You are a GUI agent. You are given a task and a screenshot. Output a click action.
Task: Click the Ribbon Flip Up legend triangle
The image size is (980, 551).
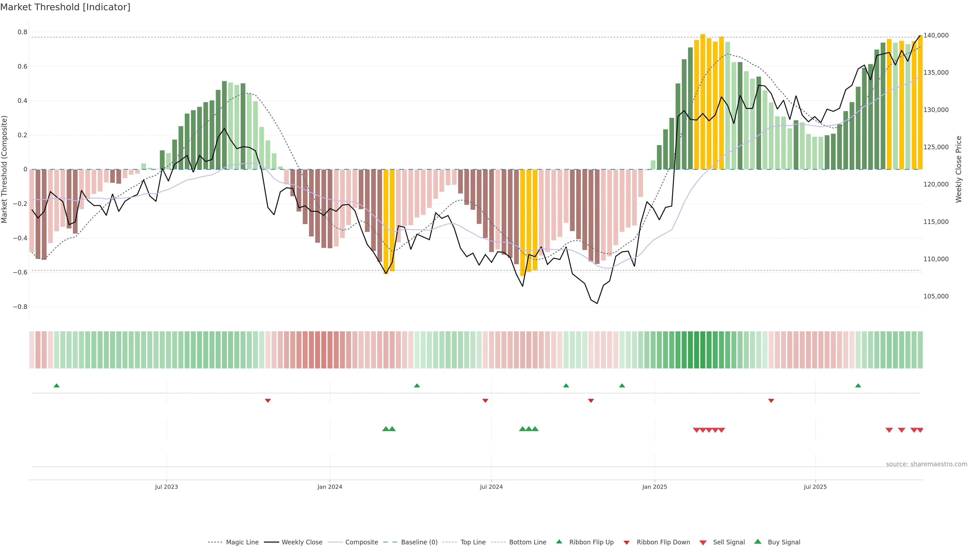559,542
